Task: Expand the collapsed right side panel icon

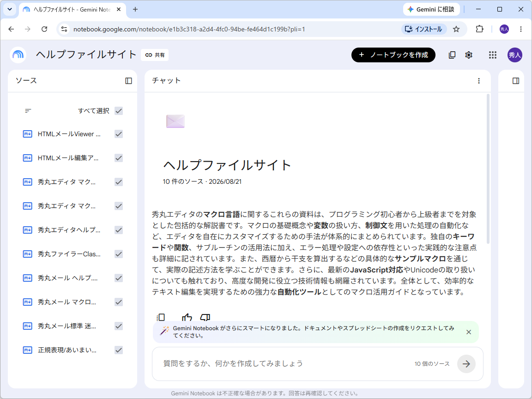Action: [516, 81]
